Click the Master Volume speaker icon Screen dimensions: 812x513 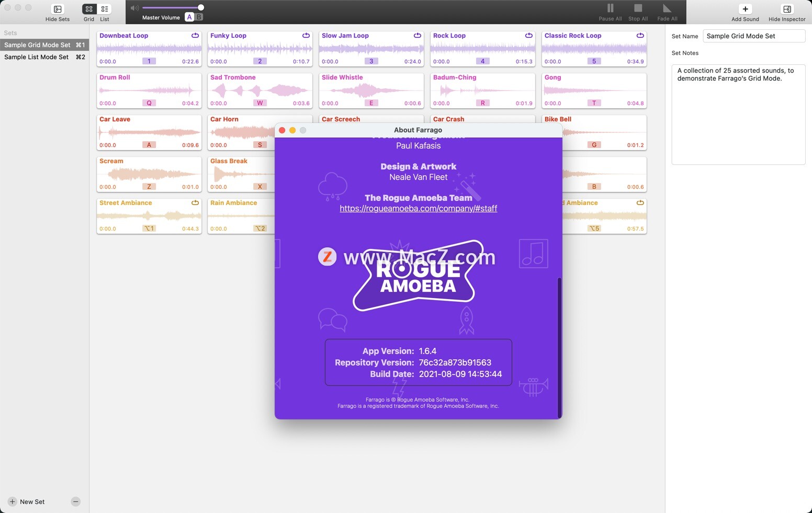click(134, 8)
